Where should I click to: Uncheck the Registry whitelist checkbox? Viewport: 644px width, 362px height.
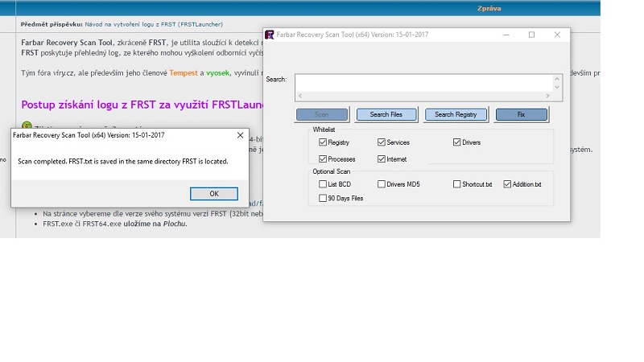(x=323, y=142)
